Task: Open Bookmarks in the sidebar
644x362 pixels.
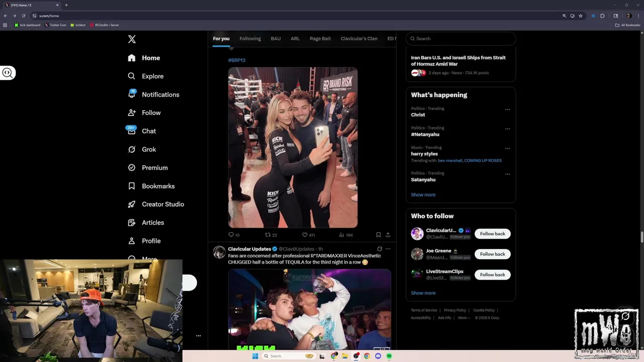Action: (151, 186)
